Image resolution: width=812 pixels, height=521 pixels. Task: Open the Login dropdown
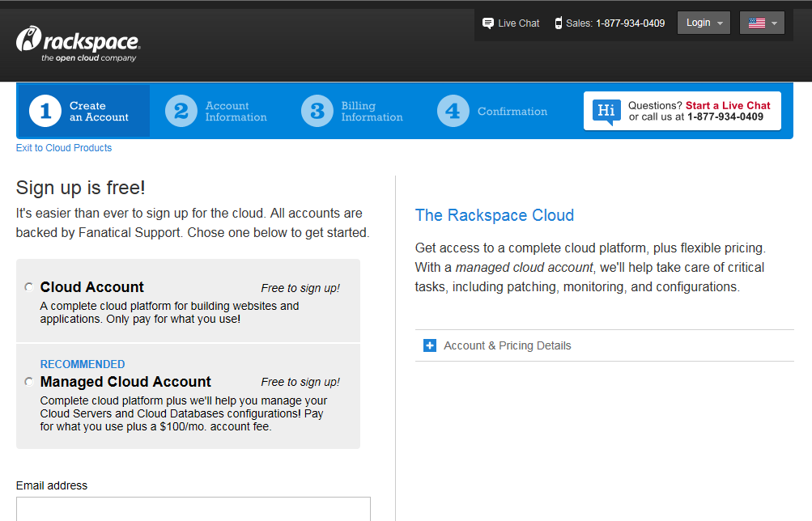click(704, 23)
